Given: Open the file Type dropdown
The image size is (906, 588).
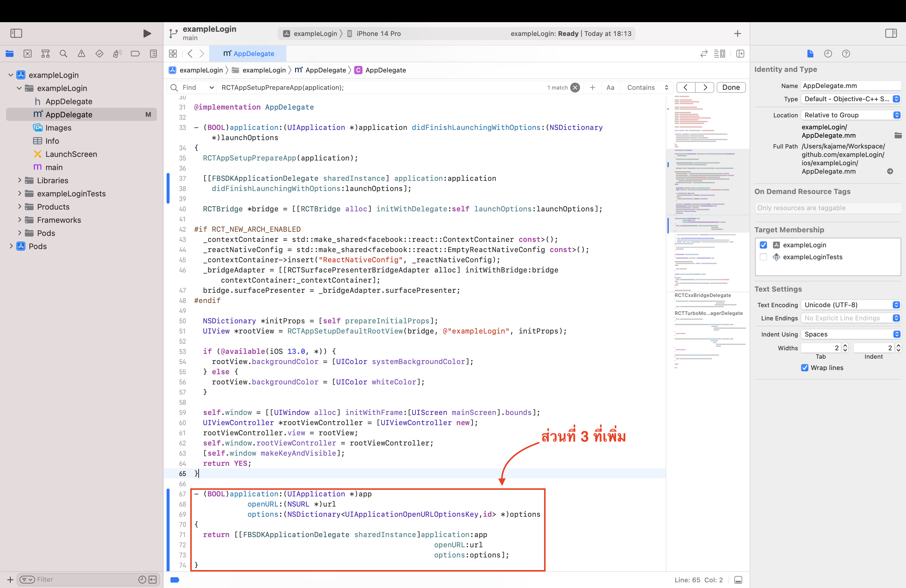Looking at the screenshot, I should (851, 99).
